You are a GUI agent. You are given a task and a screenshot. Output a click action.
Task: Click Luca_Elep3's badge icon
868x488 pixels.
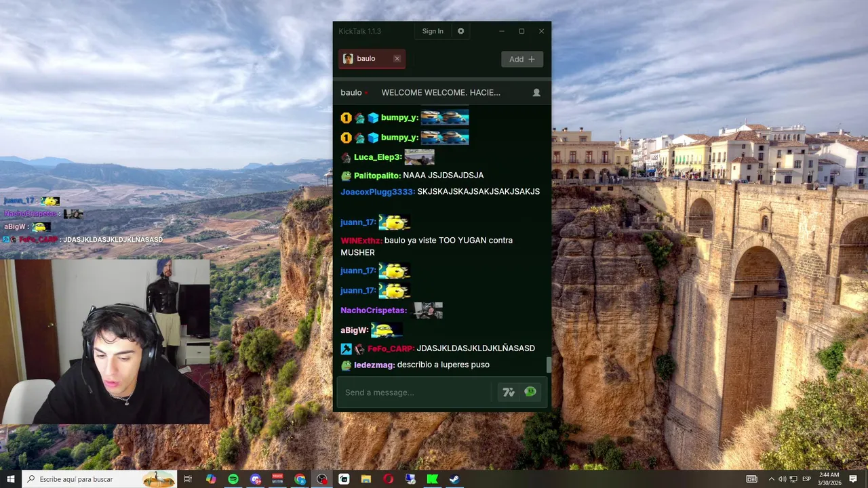pyautogui.click(x=346, y=157)
